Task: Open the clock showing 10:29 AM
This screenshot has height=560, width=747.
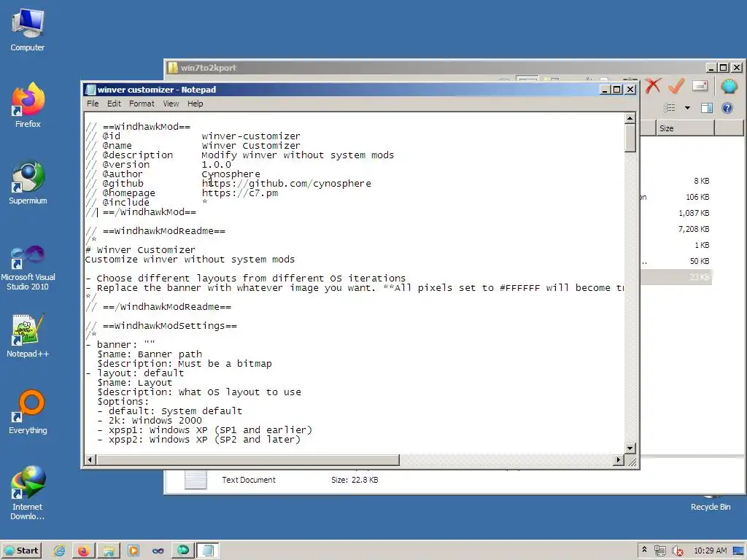Action: click(x=710, y=551)
